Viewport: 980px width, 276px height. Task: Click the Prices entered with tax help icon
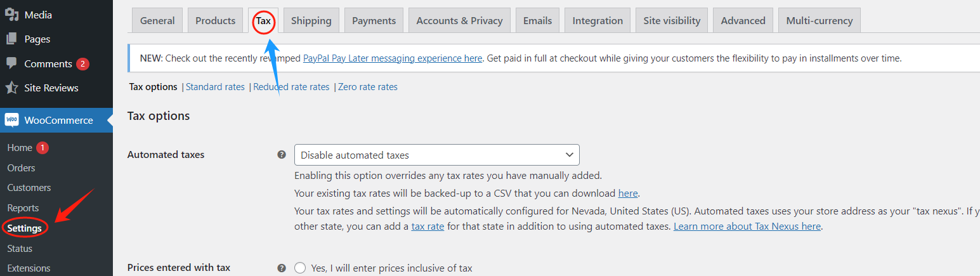pos(282,268)
